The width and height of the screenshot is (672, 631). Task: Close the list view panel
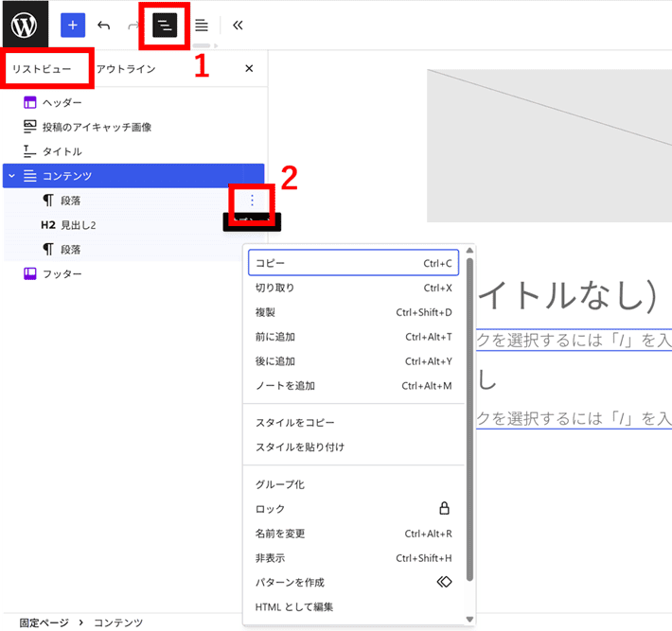(x=249, y=68)
